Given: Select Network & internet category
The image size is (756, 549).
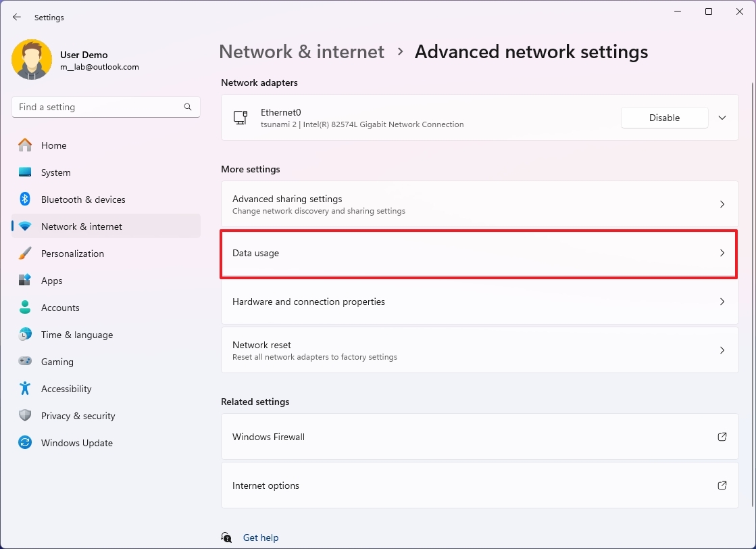Looking at the screenshot, I should click(x=106, y=226).
